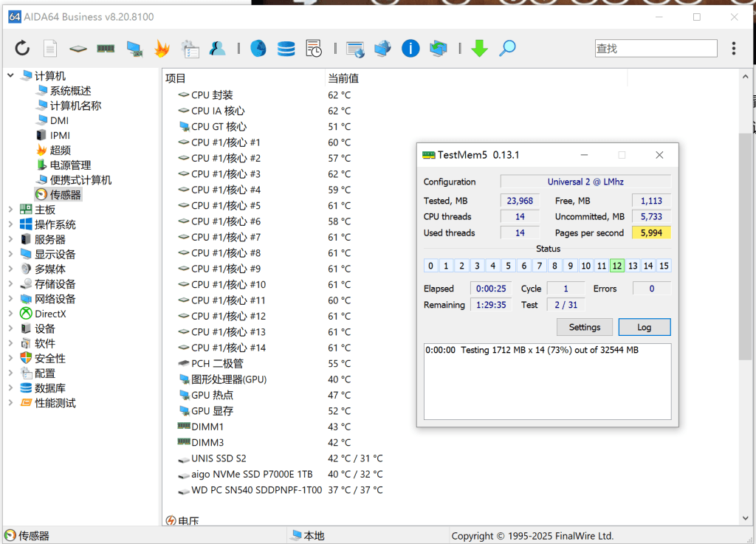
Task: Open the report document icon
Action: 50,48
